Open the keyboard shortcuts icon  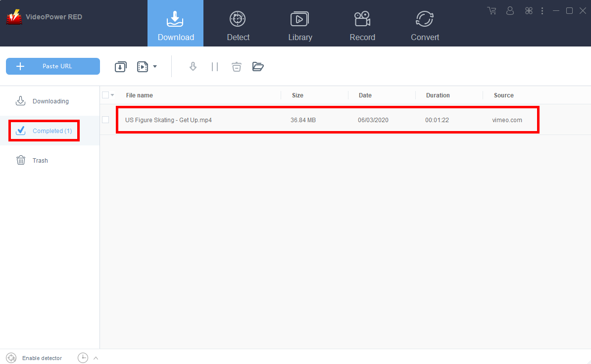pos(528,10)
